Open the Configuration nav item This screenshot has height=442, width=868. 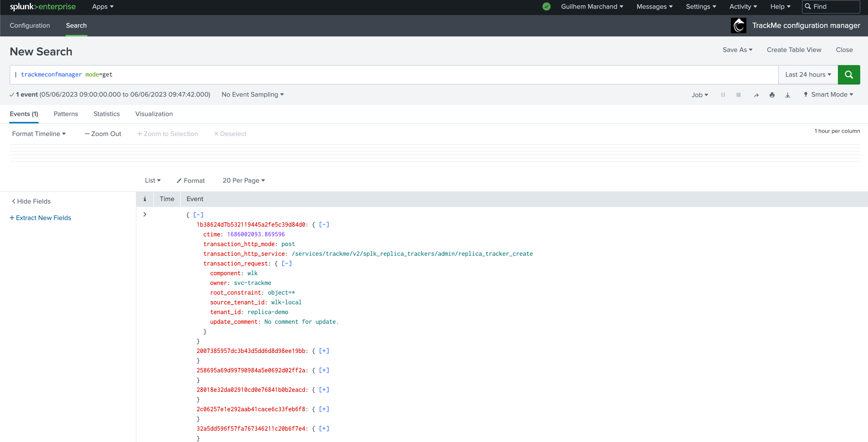30,26
